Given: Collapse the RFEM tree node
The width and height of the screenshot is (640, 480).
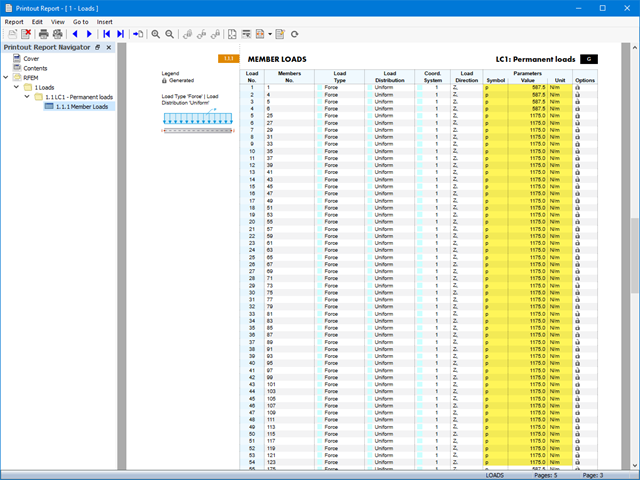Looking at the screenshot, I should click(x=6, y=78).
